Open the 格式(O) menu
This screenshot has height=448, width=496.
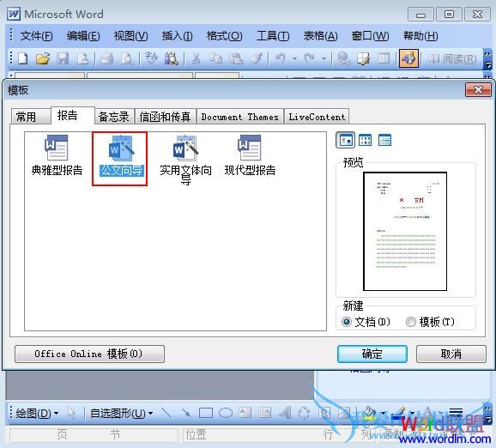[224, 36]
